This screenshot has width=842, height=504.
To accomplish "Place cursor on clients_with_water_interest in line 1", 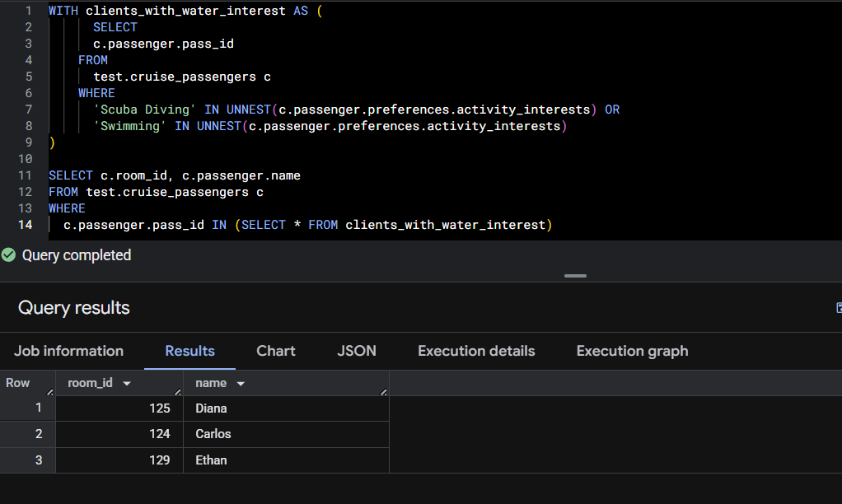I will pos(185,11).
